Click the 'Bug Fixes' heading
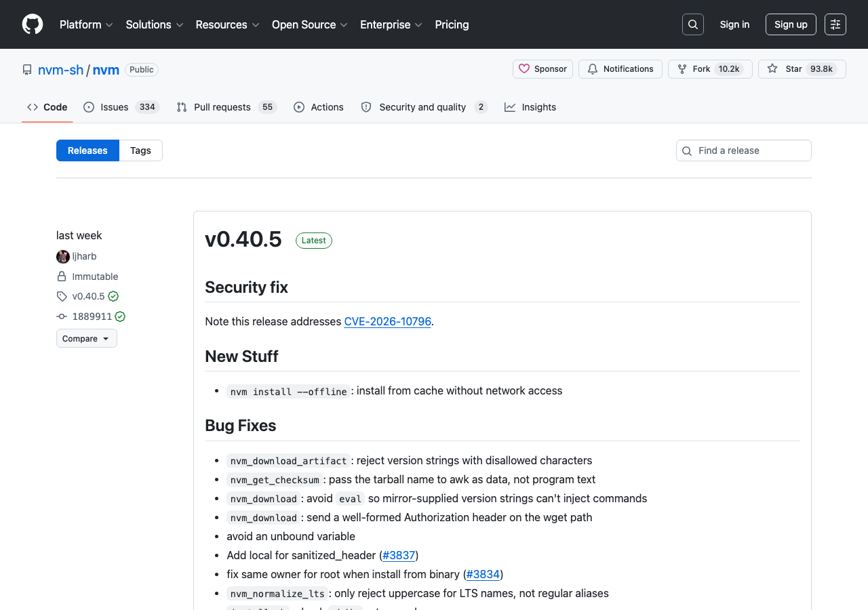Screen dimensions: 868x610 click(241, 426)
